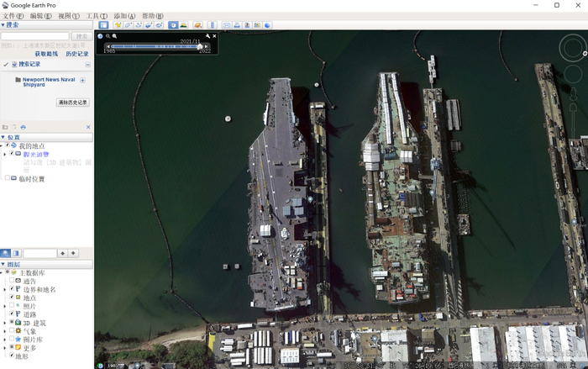Enable the 照片 layer checkbox
Screen dimensions: 588x369
tap(12, 305)
